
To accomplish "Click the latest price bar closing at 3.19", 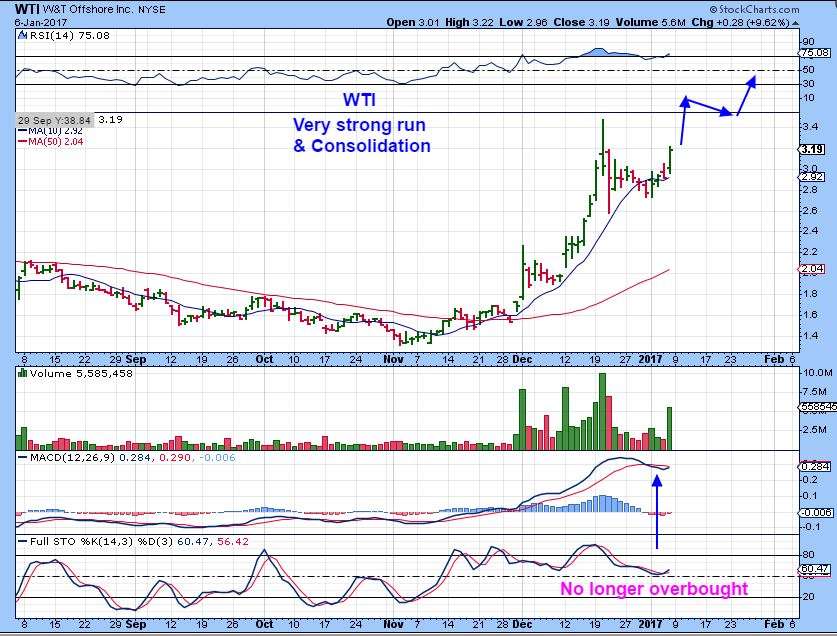I will click(669, 160).
